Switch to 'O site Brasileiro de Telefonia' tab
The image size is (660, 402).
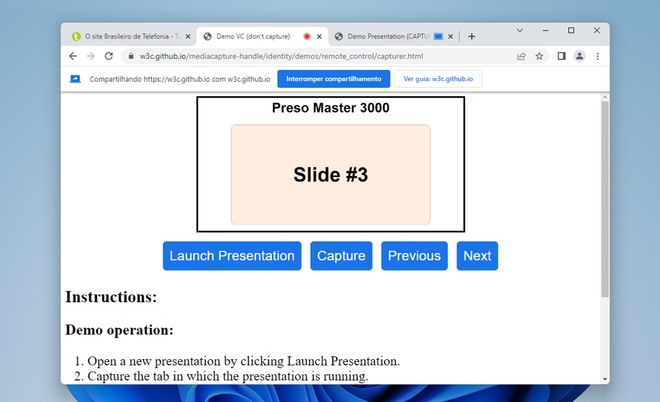click(x=130, y=37)
